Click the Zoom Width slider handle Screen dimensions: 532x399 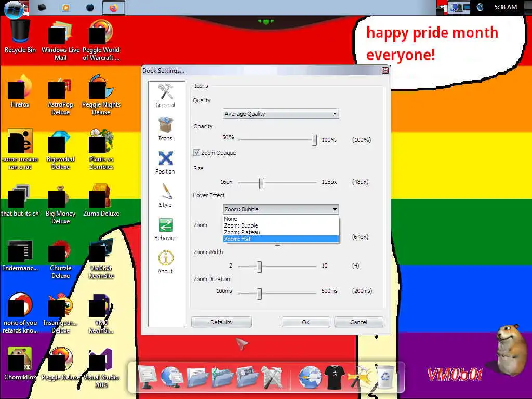point(259,267)
